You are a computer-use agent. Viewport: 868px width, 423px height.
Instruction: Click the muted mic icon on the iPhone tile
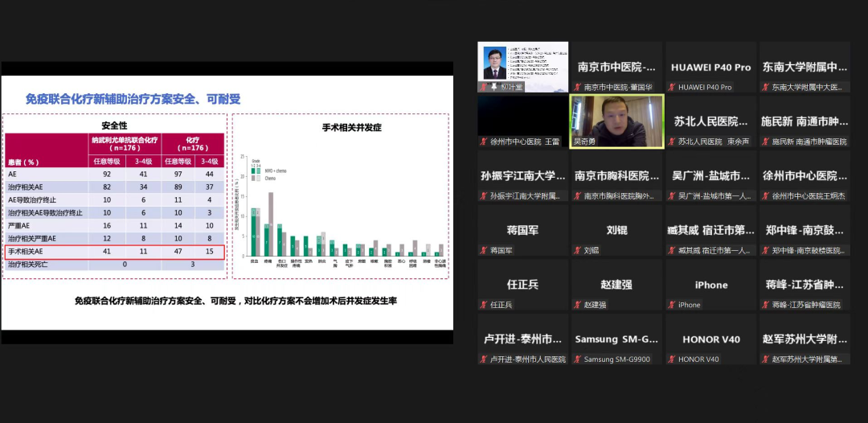pyautogui.click(x=672, y=305)
